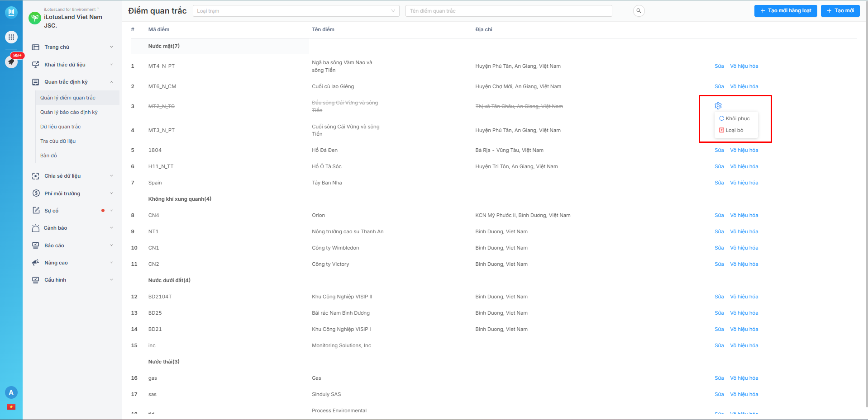
Task: Open the Loại trạm dropdown
Action: coord(296,11)
